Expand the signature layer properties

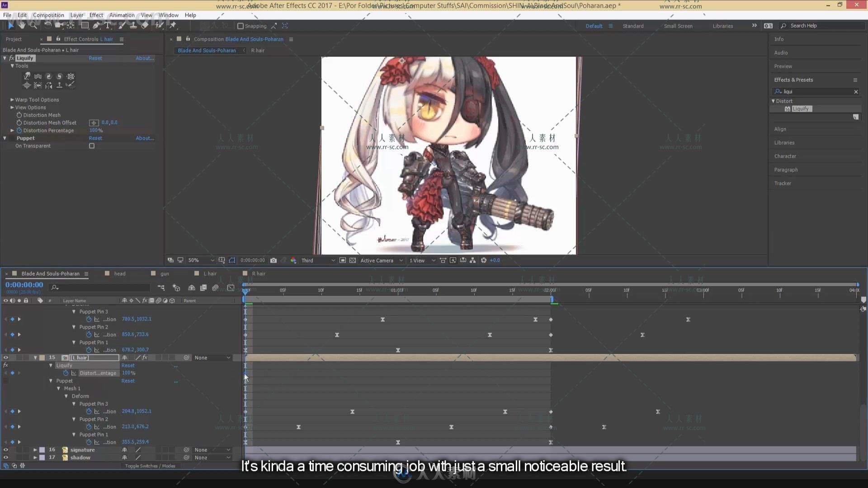[x=35, y=450]
